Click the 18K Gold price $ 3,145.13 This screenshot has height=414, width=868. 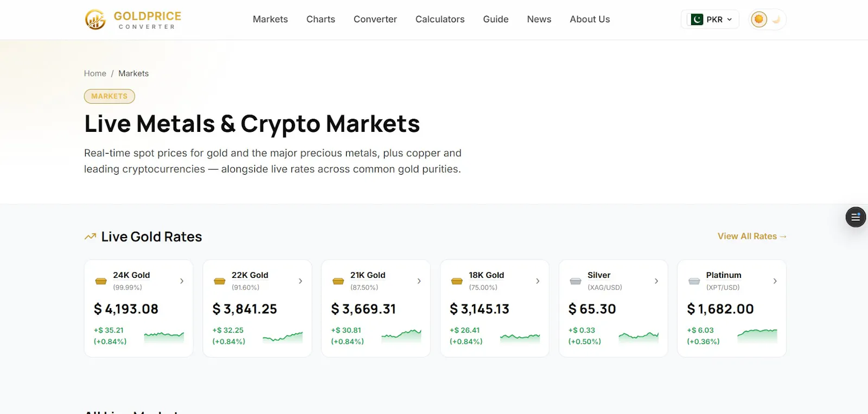tap(480, 309)
